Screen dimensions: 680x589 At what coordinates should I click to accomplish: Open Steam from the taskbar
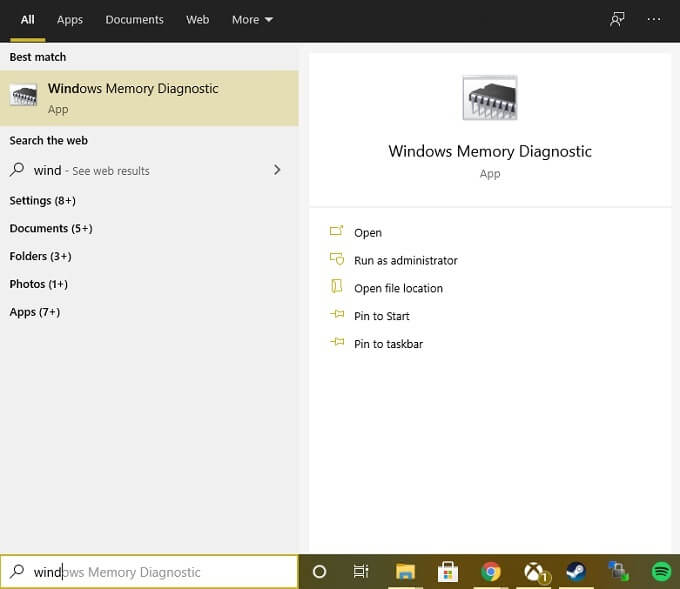576,572
